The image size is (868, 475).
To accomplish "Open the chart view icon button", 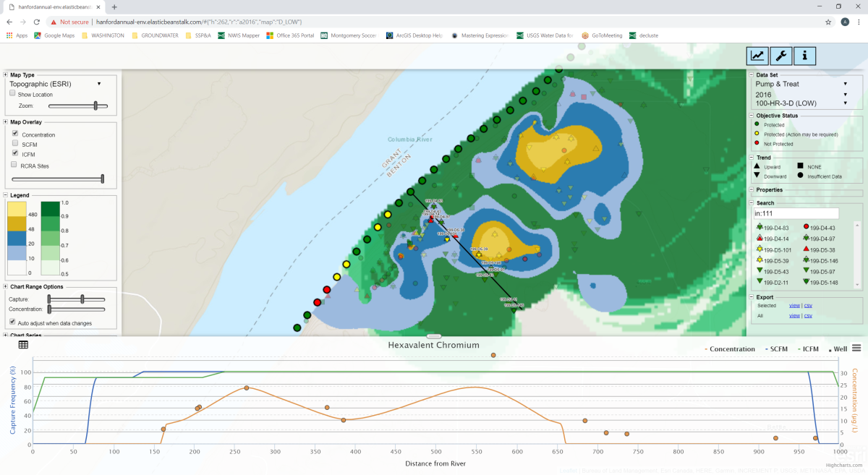I will [757, 56].
